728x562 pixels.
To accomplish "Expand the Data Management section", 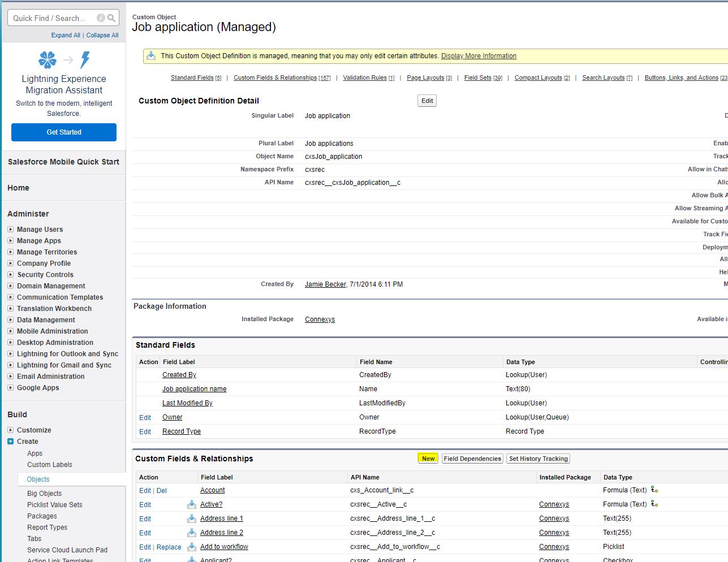I will (10, 320).
